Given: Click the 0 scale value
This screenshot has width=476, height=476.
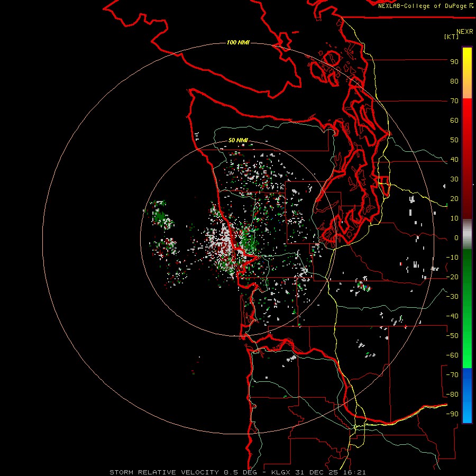Looking at the screenshot, I should [456, 237].
